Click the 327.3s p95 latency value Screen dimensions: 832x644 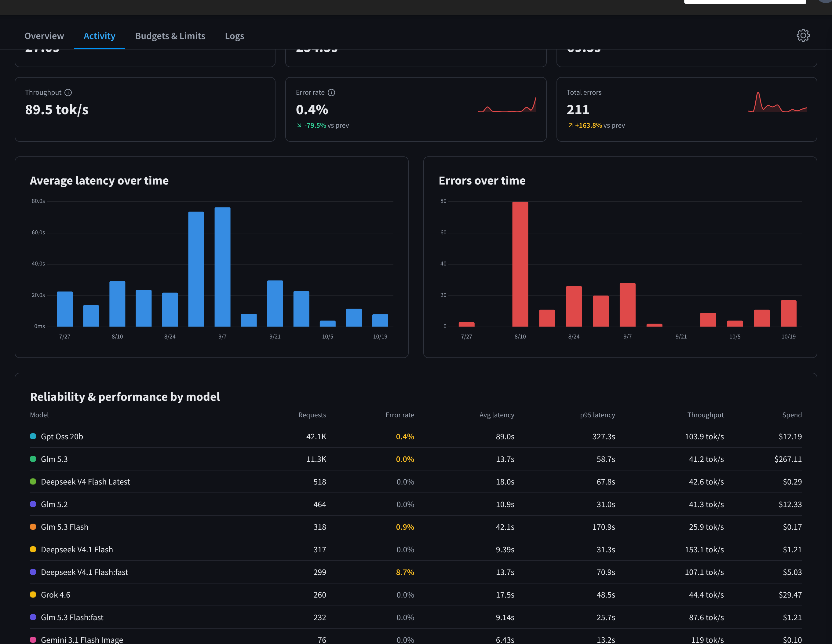tap(604, 436)
